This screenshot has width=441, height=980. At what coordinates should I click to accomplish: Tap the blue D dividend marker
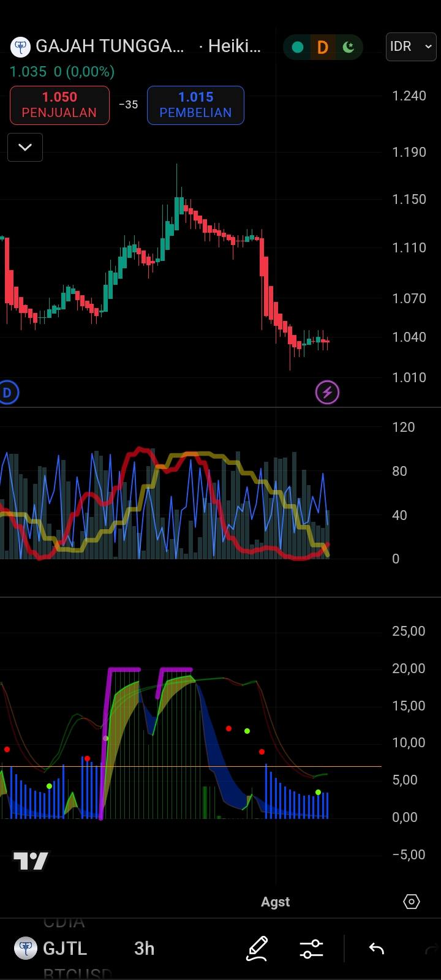pos(7,393)
